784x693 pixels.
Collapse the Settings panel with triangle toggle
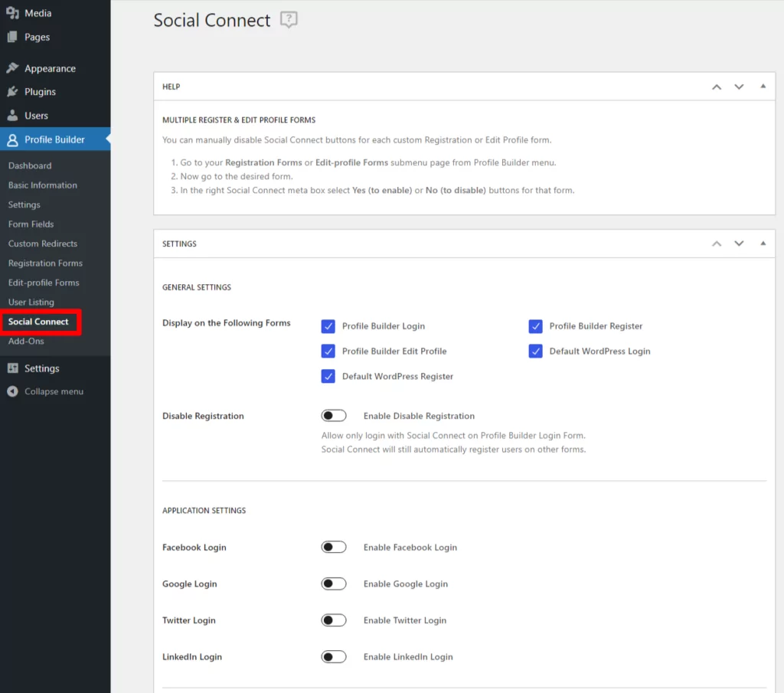pyautogui.click(x=763, y=243)
